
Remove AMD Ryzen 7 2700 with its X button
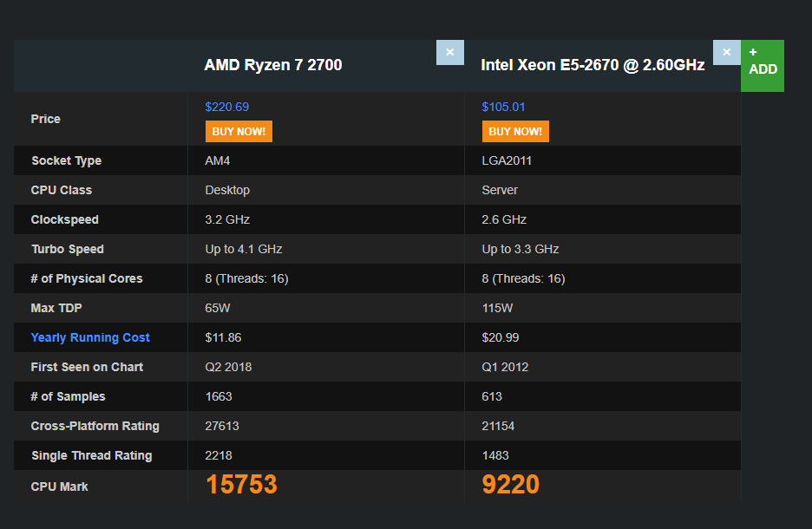tap(449, 52)
